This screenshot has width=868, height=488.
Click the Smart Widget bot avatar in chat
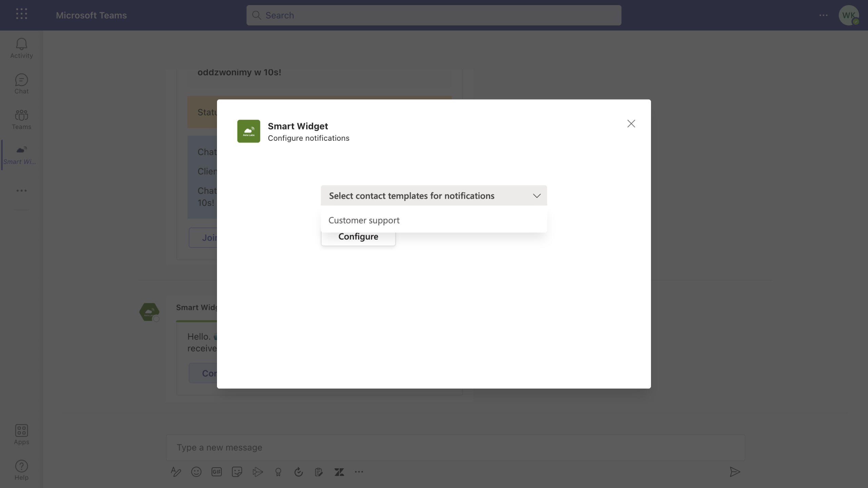tap(150, 312)
